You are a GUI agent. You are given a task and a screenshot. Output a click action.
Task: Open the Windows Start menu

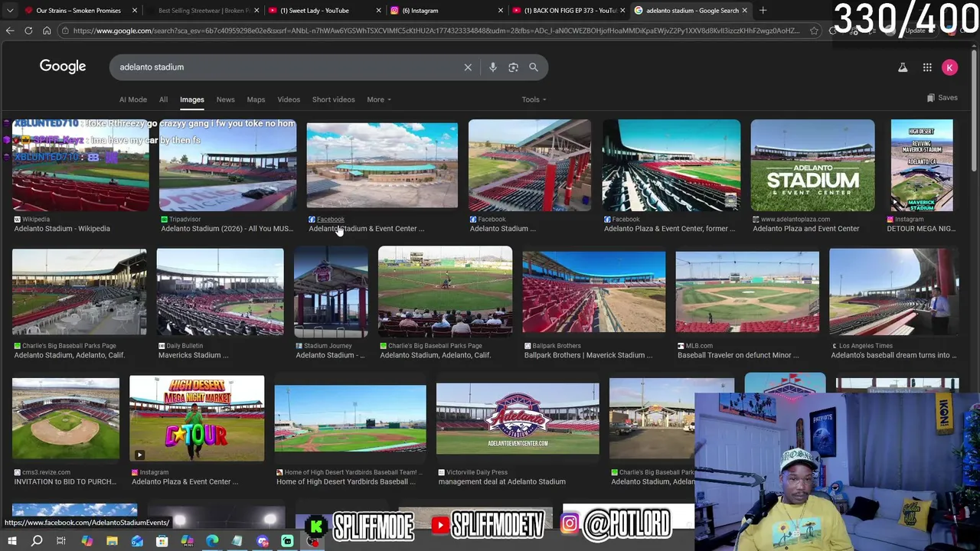point(11,542)
